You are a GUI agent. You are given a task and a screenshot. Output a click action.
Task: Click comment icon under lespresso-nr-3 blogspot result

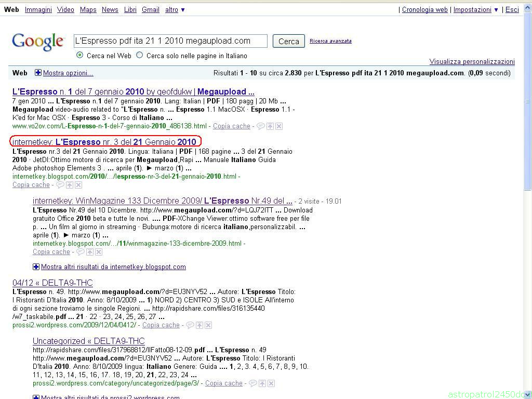(60, 185)
